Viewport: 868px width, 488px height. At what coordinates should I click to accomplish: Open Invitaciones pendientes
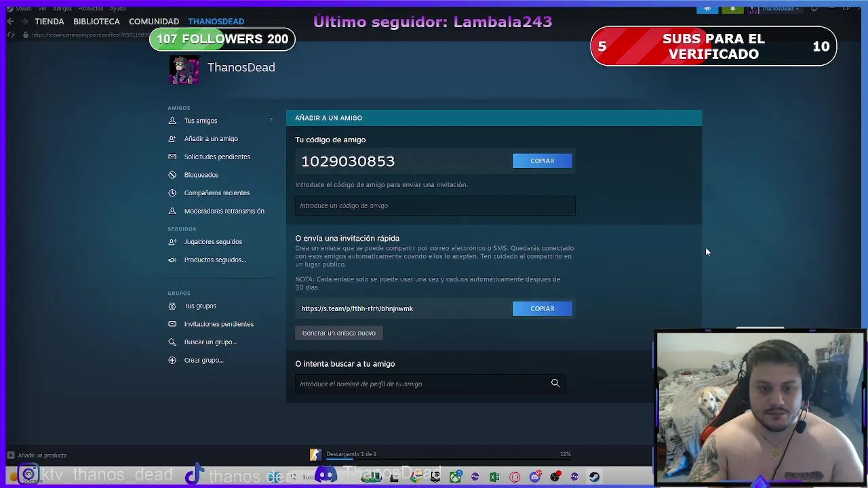click(x=218, y=324)
